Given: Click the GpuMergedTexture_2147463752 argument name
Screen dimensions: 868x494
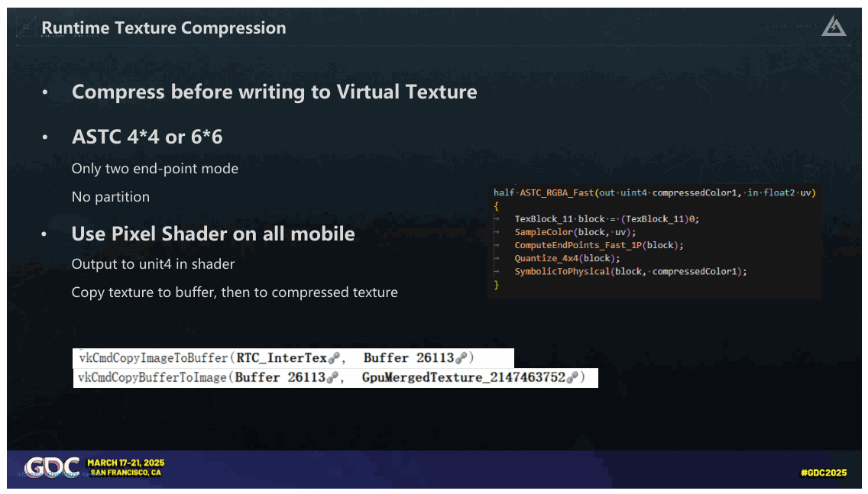Looking at the screenshot, I should pos(464,378).
